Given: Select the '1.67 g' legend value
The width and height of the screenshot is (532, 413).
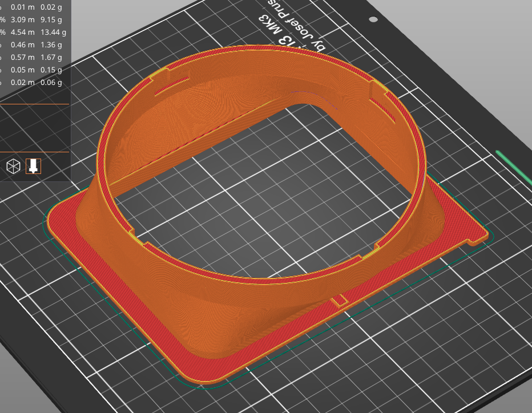Looking at the screenshot, I should pos(51,57).
